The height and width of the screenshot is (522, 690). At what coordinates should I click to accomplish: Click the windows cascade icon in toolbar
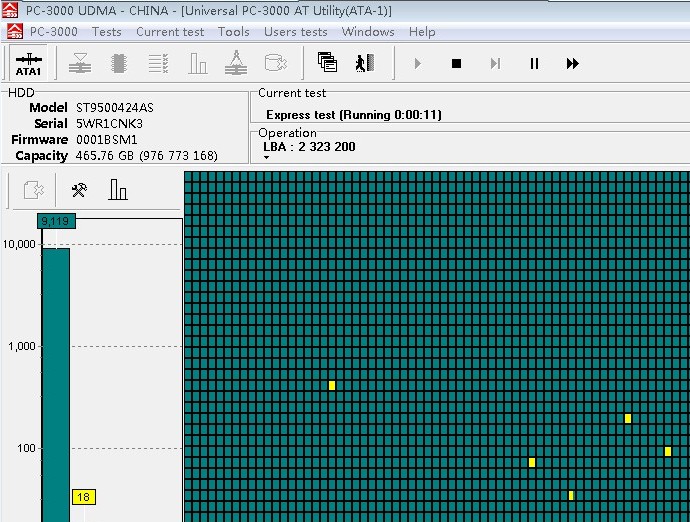point(327,63)
